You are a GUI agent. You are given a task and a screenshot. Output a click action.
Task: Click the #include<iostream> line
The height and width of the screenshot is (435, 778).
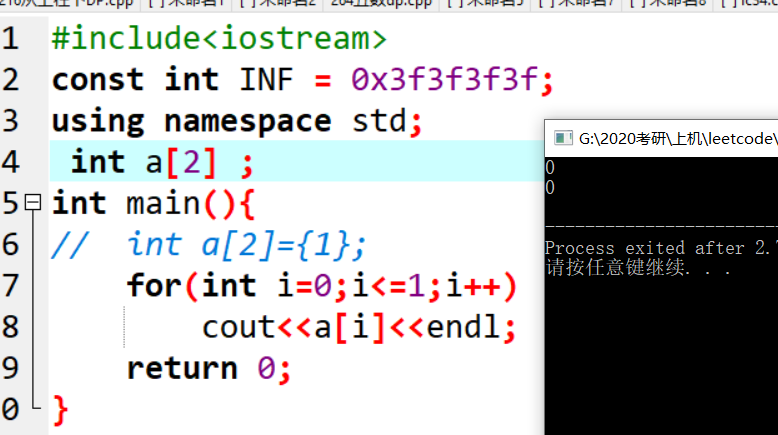[219, 38]
